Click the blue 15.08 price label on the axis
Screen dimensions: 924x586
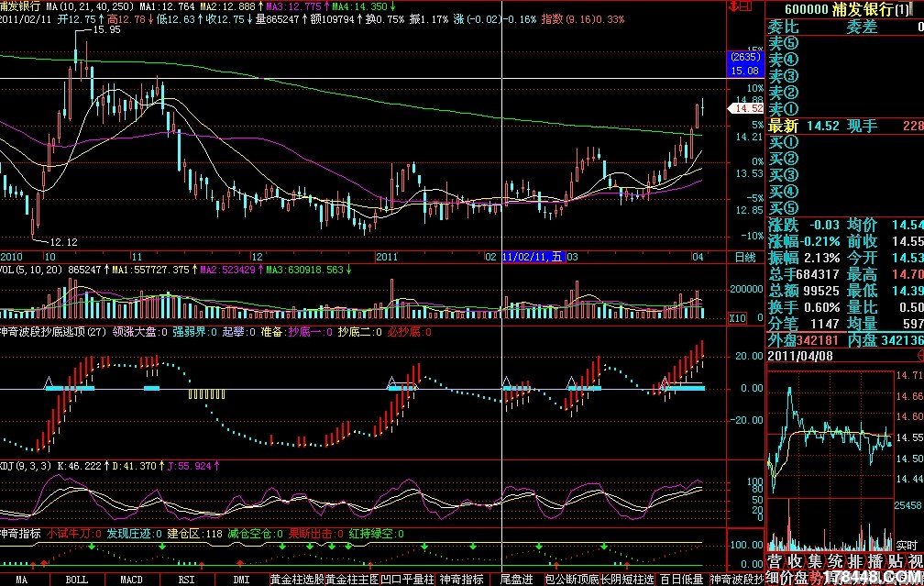point(745,71)
